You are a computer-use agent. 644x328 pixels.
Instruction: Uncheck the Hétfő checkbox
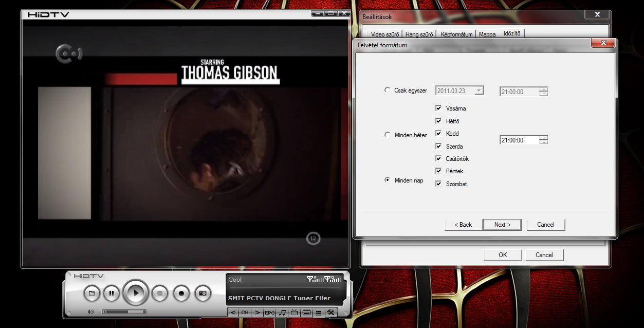coord(438,121)
